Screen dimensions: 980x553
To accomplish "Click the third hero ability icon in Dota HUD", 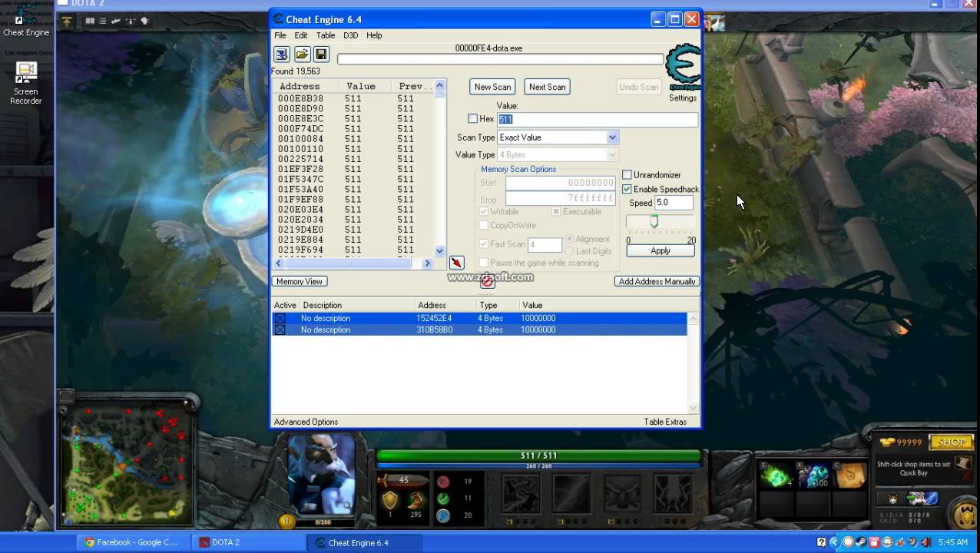I will pos(622,493).
